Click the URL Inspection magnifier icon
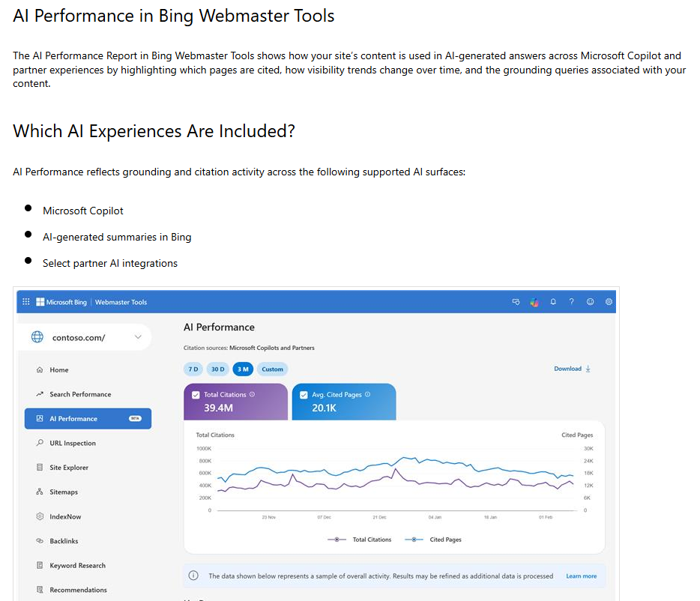 tap(40, 443)
